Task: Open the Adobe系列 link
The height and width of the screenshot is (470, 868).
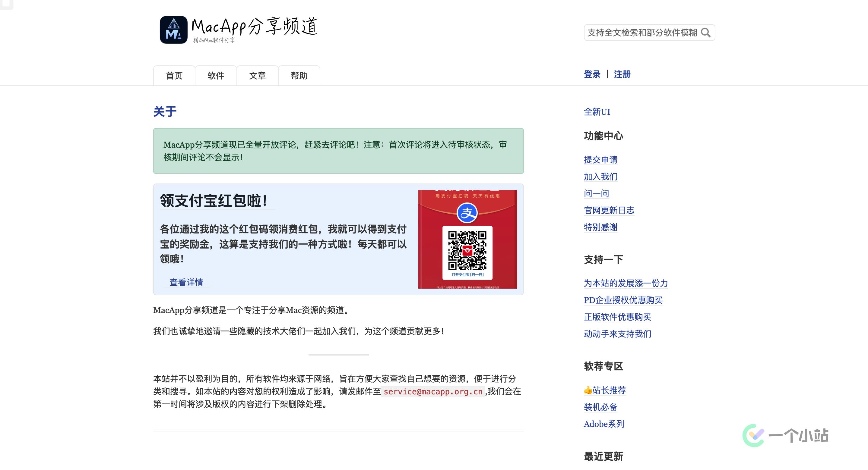Action: tap(604, 424)
